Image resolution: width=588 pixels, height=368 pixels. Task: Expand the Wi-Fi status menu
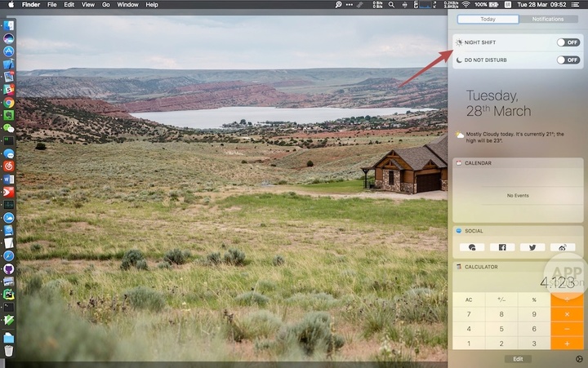click(465, 5)
